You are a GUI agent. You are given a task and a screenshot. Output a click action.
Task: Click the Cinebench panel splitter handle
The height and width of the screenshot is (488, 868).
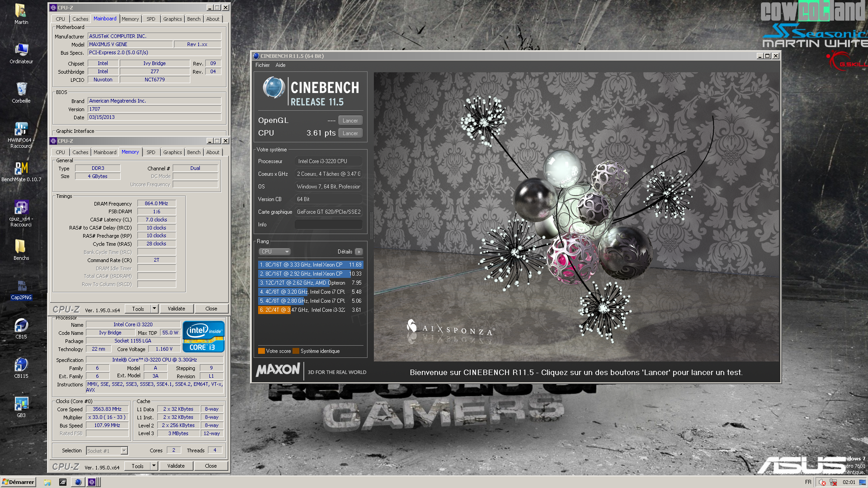click(x=371, y=226)
